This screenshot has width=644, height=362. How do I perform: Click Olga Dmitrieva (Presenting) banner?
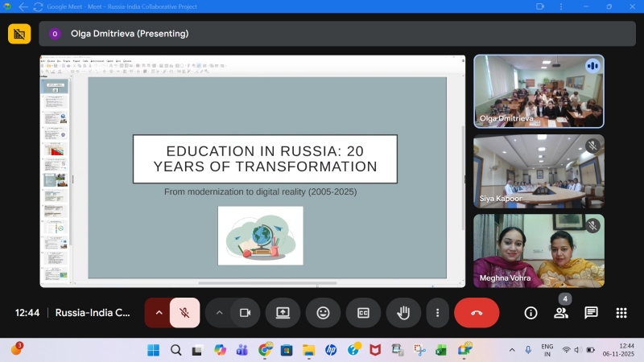coord(129,34)
